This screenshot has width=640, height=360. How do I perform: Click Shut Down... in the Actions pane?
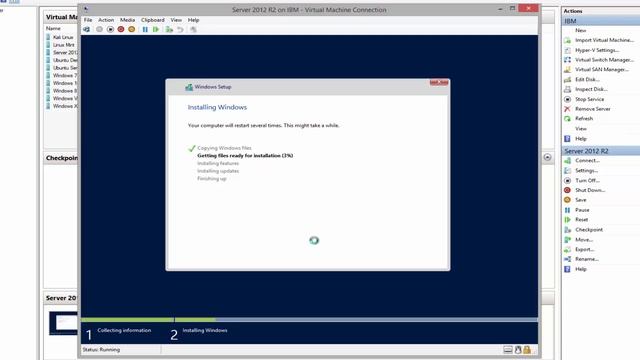coord(590,190)
